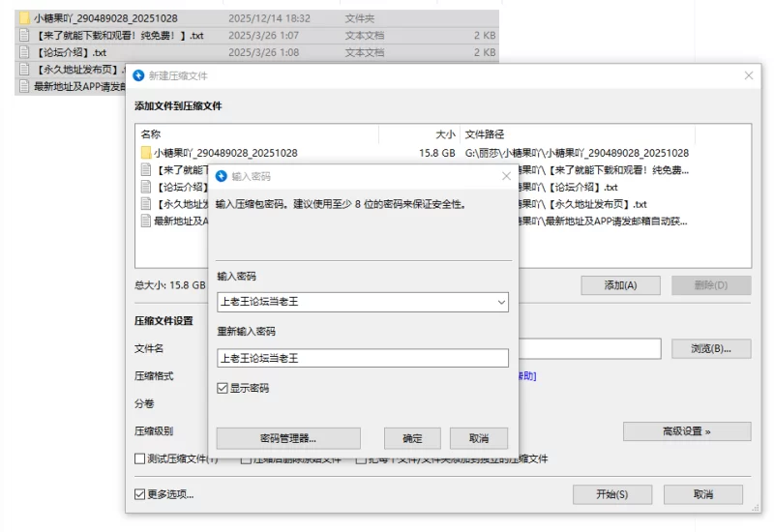Screen dimensions: 774x532
Task: Click the Bandizip logo in 新建压缩文件 title bar
Action: pyautogui.click(x=138, y=75)
